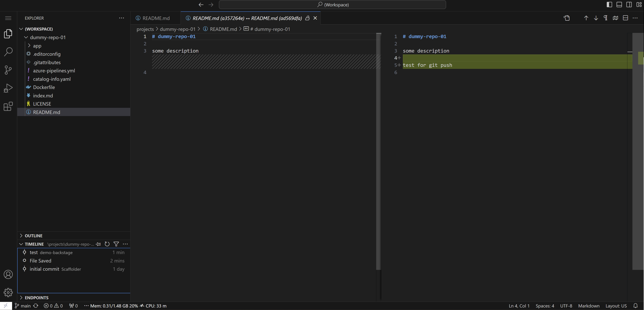This screenshot has width=644, height=310.
Task: Open the Source Control view
Action: point(8,70)
